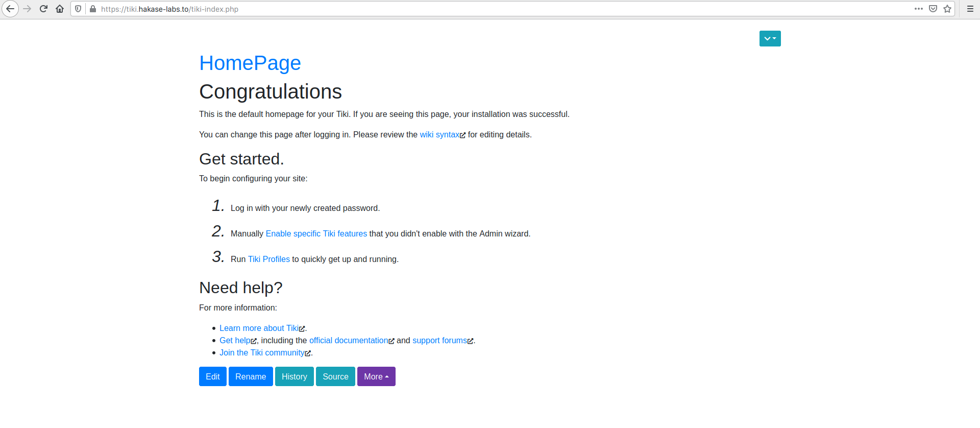Go back to the previous page
The height and width of the screenshot is (428, 980).
click(x=10, y=9)
